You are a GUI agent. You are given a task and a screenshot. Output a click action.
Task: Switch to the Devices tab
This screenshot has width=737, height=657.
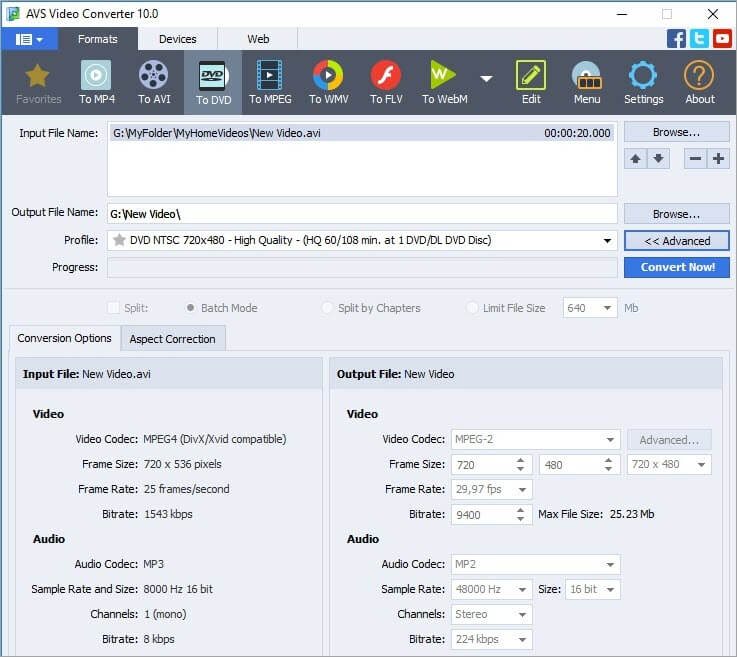[x=178, y=39]
